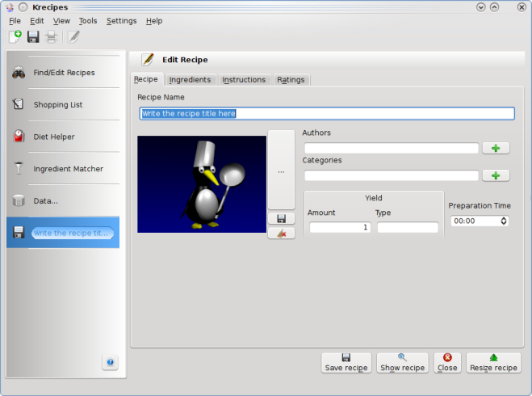Open the Settings menu
Viewport: 532px width, 396px height.
[x=121, y=21]
